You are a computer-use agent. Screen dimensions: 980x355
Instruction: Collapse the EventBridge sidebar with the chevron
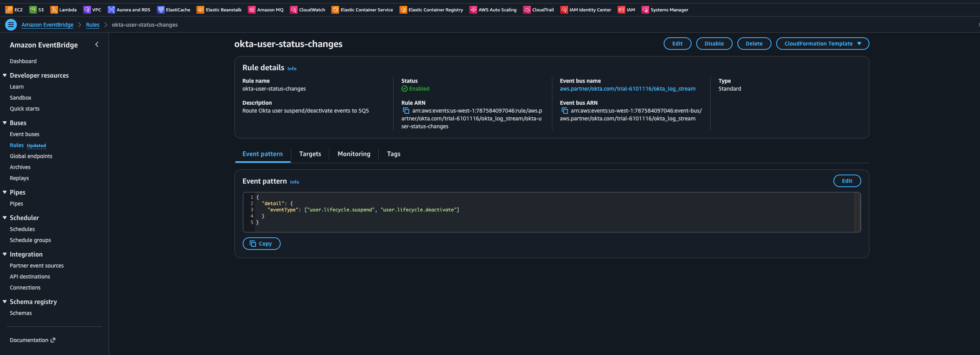[x=97, y=44]
